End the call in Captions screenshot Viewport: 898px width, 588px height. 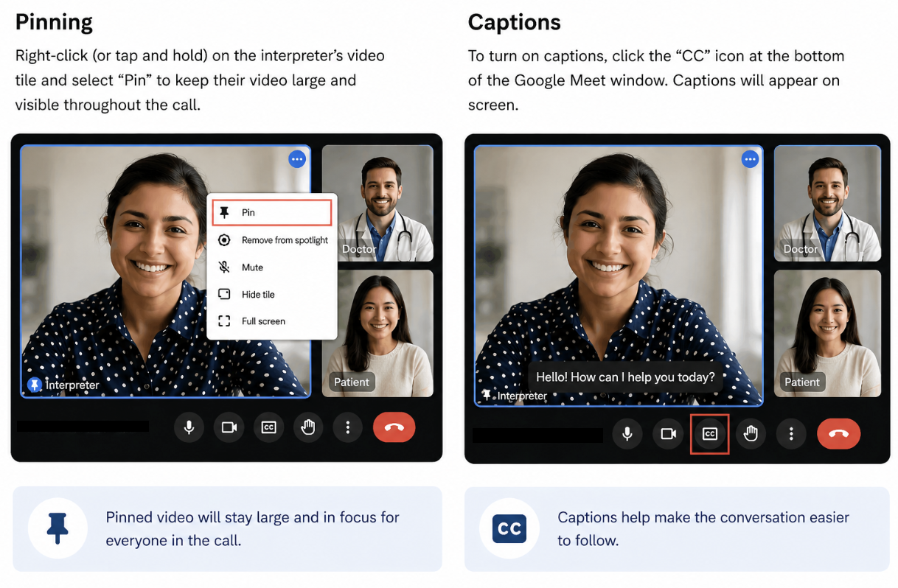point(839,434)
